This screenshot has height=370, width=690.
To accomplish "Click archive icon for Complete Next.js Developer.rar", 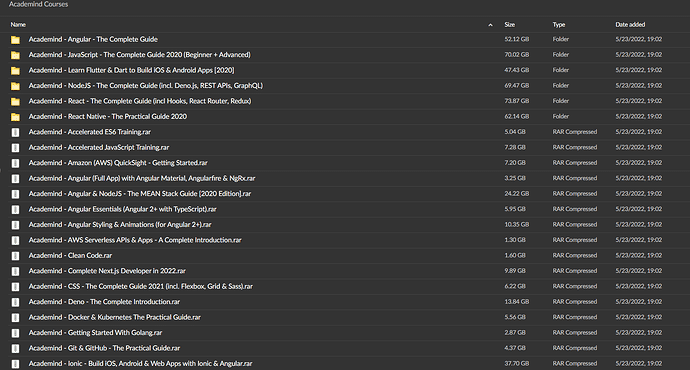I will (x=15, y=271).
